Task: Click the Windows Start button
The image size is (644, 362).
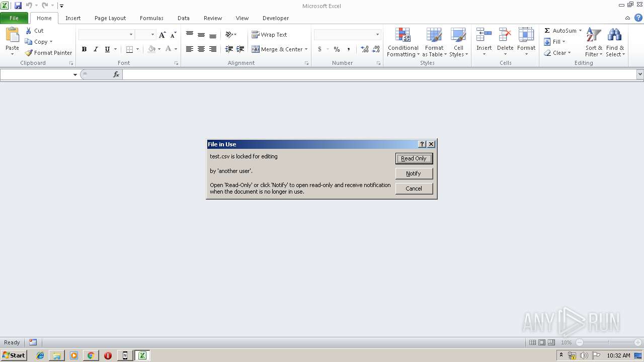Action: pyautogui.click(x=14, y=355)
